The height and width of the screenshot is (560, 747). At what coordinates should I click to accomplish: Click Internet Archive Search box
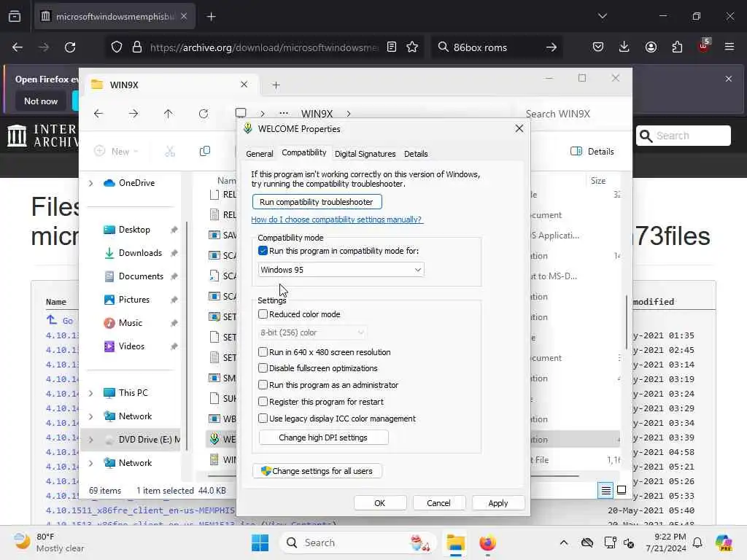click(x=683, y=136)
